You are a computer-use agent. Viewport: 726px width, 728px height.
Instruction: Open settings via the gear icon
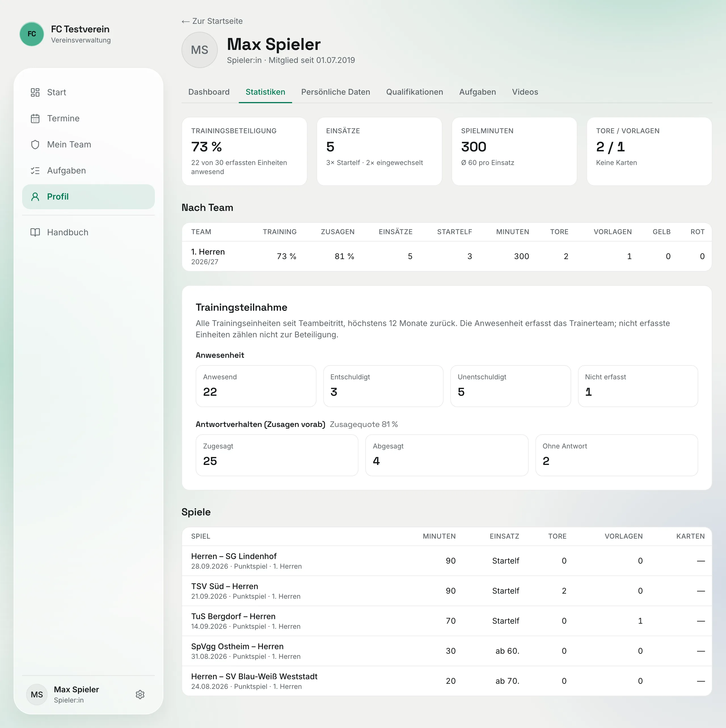(x=140, y=695)
